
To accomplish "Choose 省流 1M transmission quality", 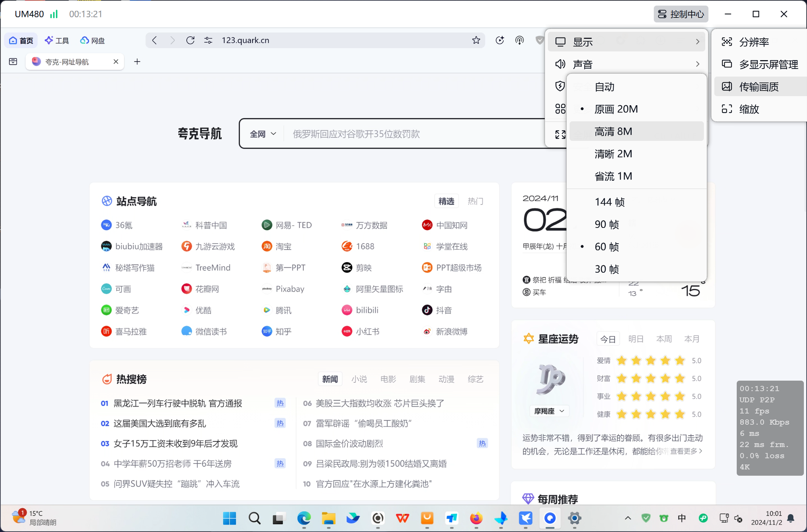I will (613, 176).
